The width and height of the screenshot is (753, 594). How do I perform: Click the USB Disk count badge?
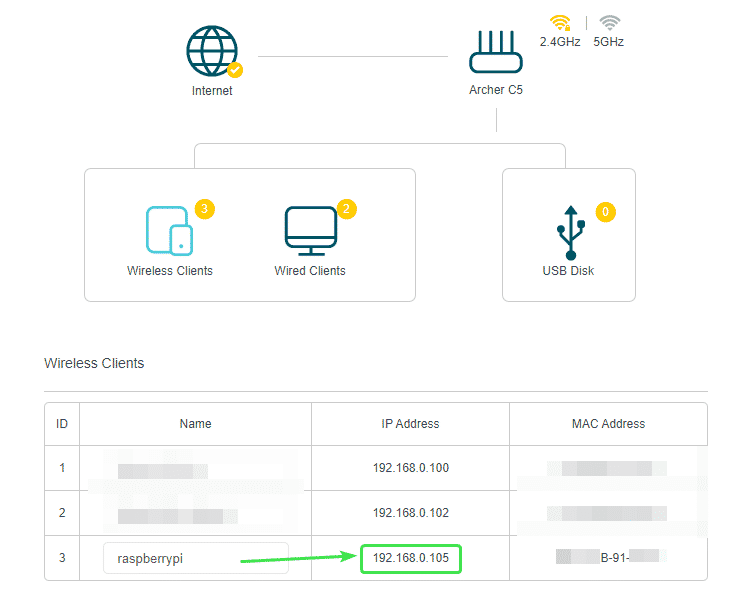605,212
